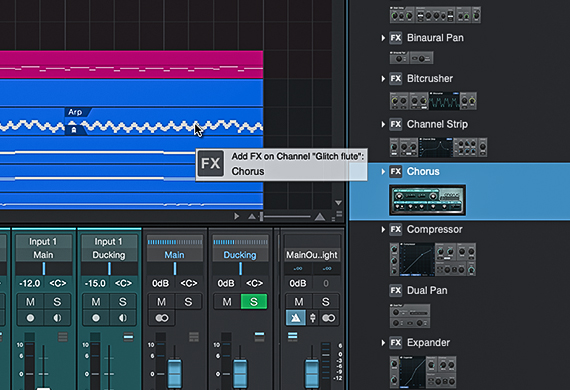Arm record on Input 1 Main
Viewport: 570px width, 390px height.
(x=31, y=318)
